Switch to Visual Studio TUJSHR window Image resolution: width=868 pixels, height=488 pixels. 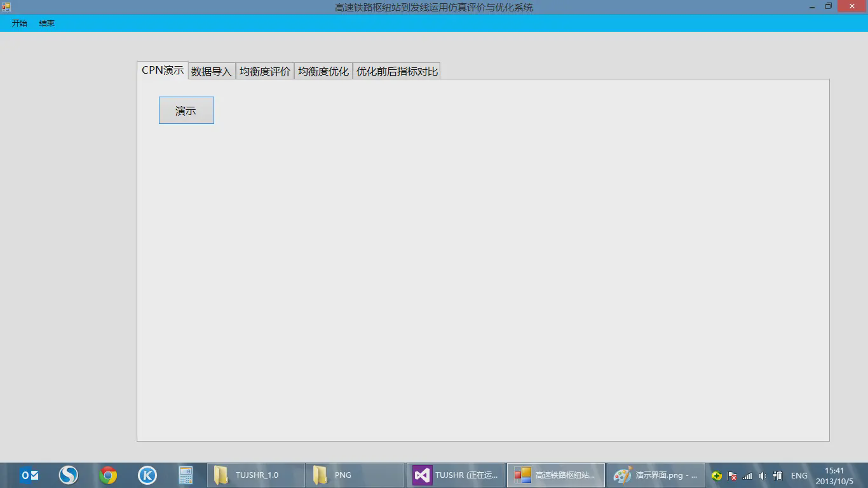point(455,475)
